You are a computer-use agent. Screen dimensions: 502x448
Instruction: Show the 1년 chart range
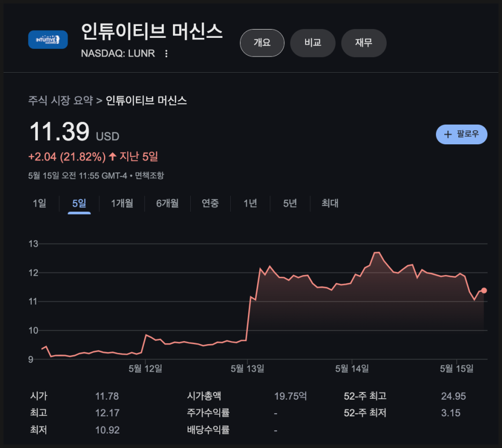[250, 203]
